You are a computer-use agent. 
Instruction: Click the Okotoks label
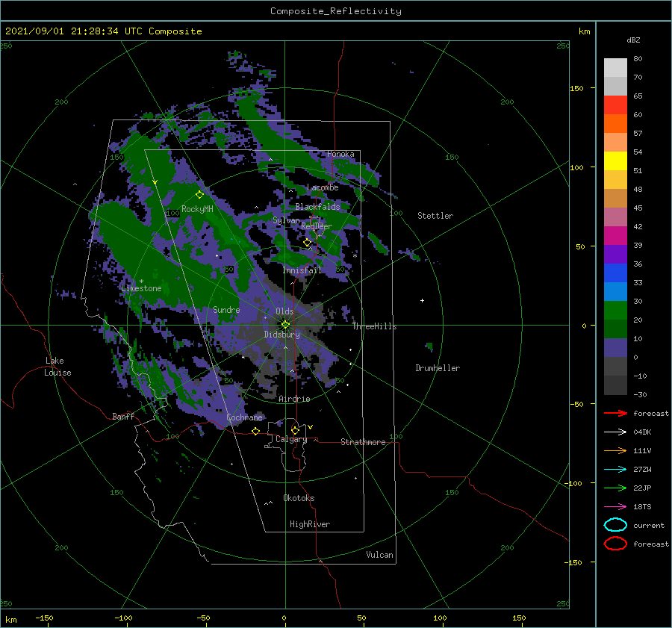299,498
